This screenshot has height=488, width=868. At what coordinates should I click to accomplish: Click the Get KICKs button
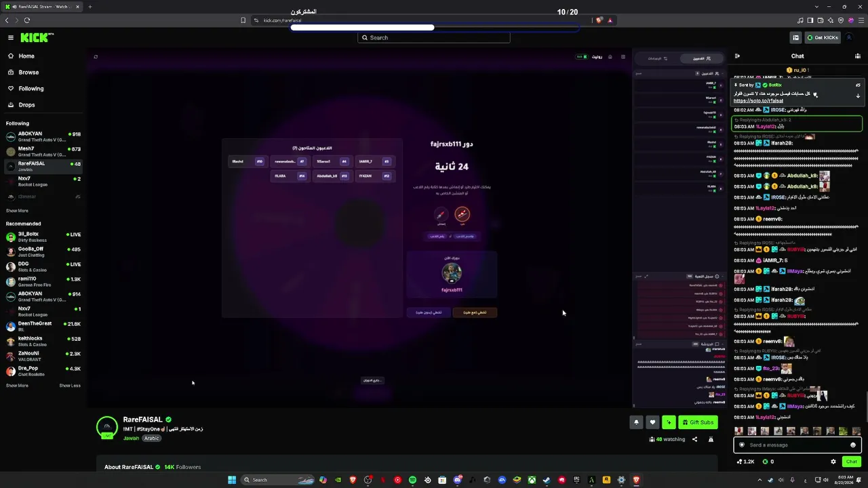click(x=823, y=38)
